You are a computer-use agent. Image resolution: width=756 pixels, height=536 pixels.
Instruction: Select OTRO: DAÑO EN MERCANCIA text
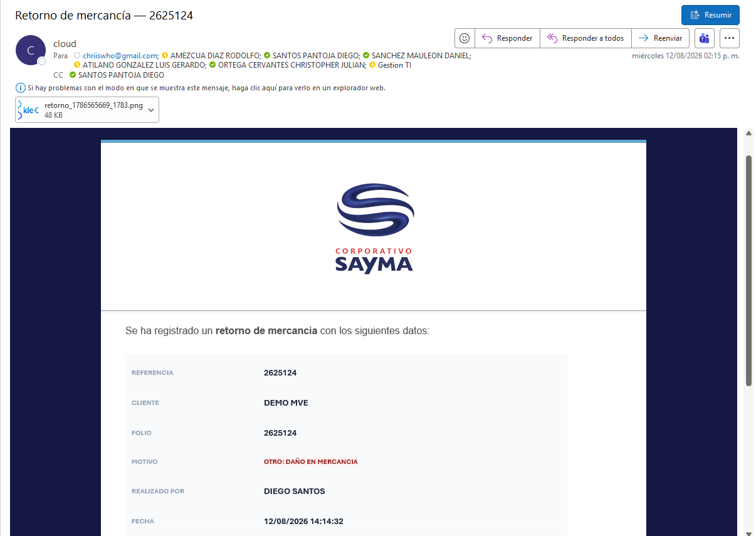pos(311,462)
